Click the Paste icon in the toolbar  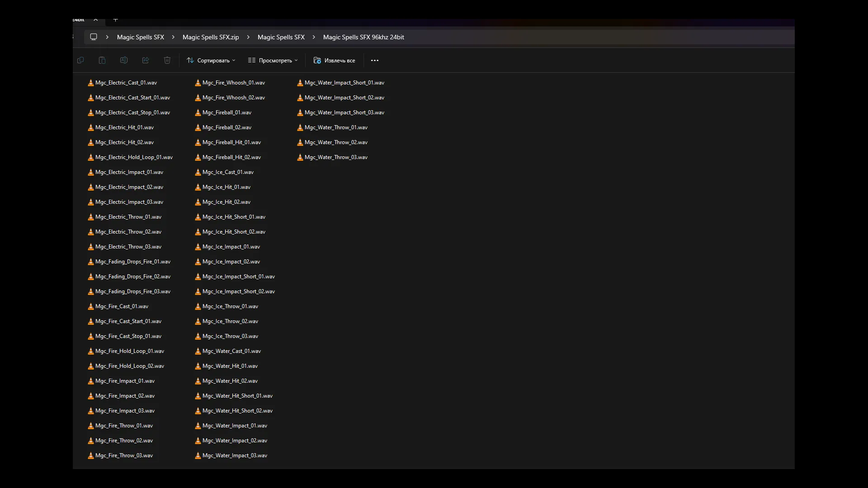[102, 60]
